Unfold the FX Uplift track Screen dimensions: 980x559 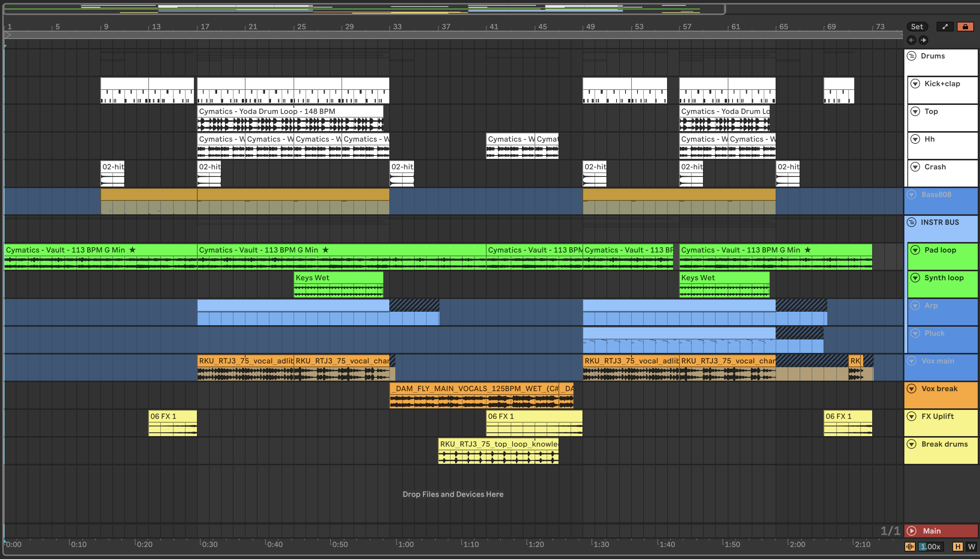[912, 416]
